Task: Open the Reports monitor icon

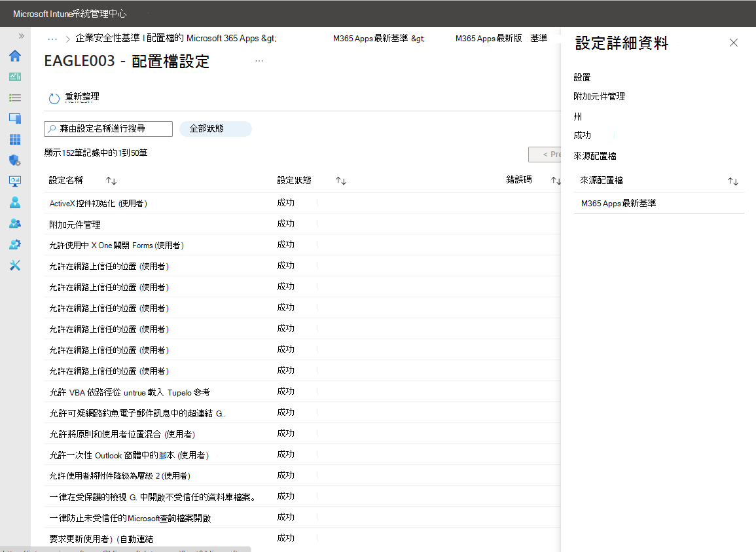Action: (15, 181)
